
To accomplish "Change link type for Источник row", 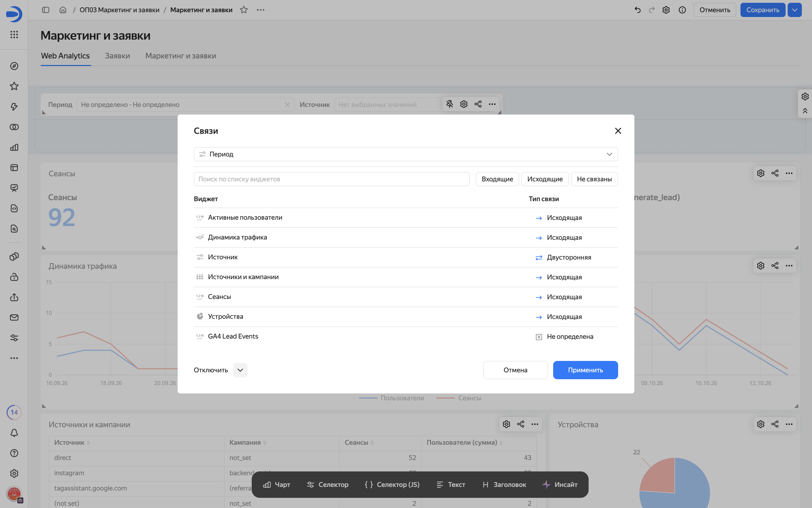I will pyautogui.click(x=563, y=257).
